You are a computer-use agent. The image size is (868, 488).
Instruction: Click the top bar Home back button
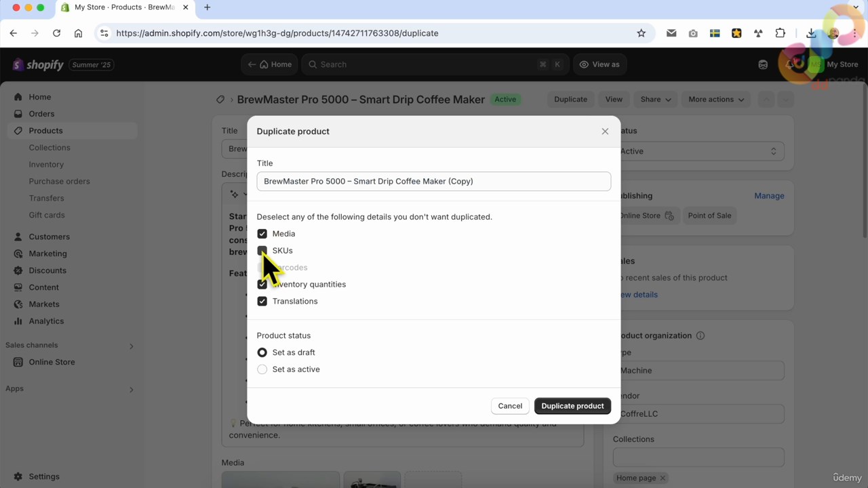[270, 64]
